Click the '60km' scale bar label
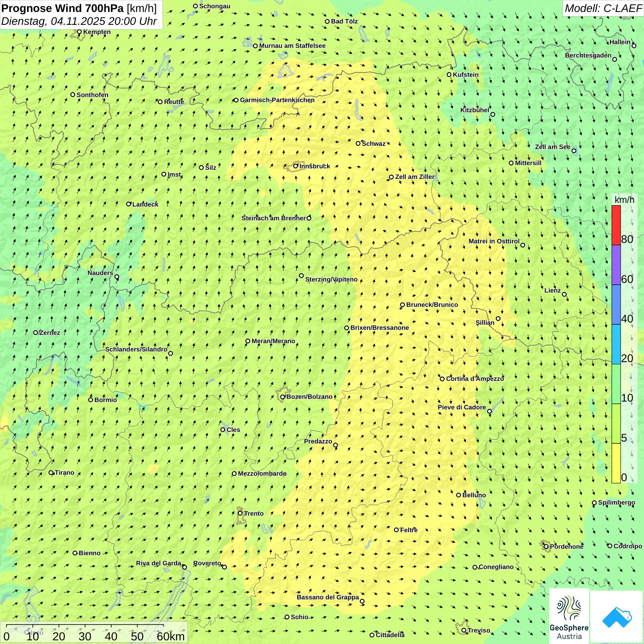 coord(171,636)
